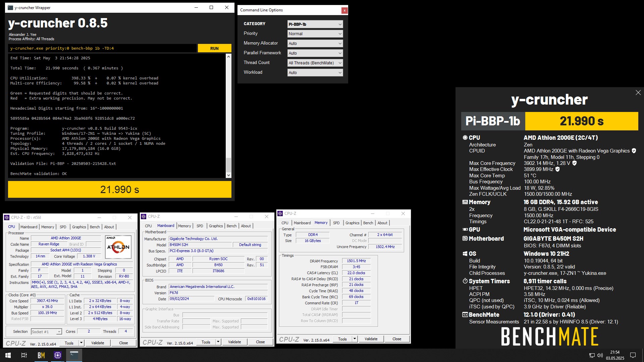Click the yellow RUN button
The width and height of the screenshot is (644, 362).
(x=214, y=48)
